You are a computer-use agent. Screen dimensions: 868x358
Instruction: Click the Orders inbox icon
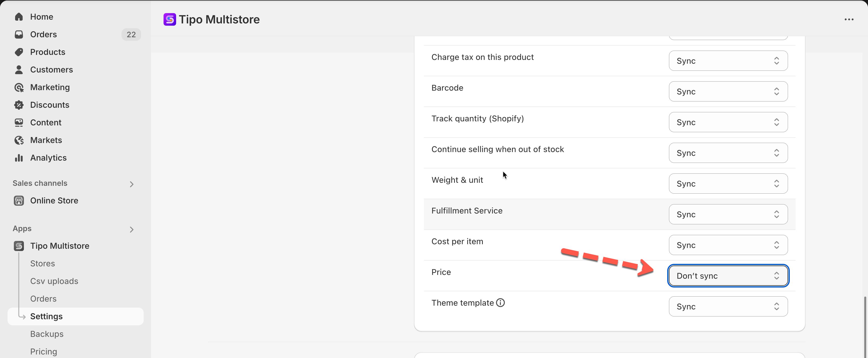click(x=19, y=34)
